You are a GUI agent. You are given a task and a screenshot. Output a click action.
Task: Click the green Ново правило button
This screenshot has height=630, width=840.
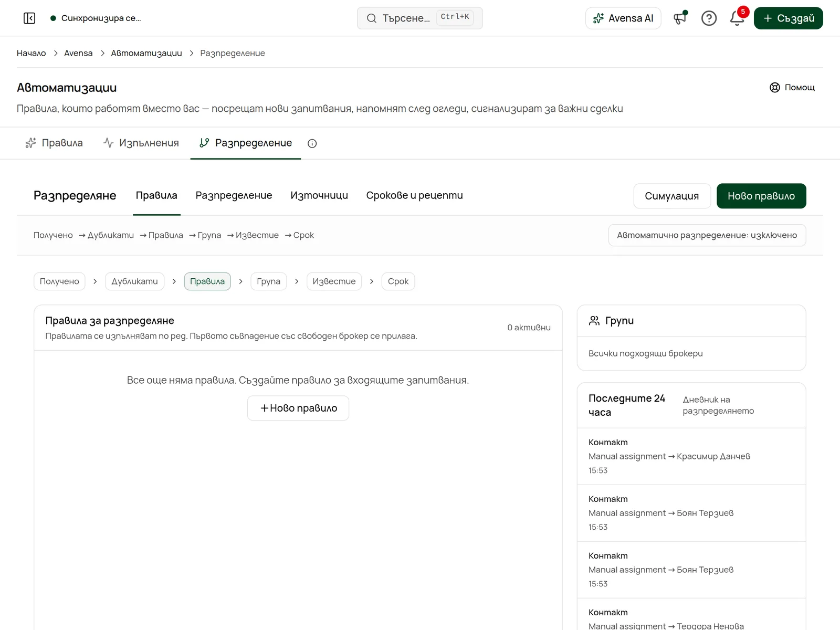pos(761,196)
